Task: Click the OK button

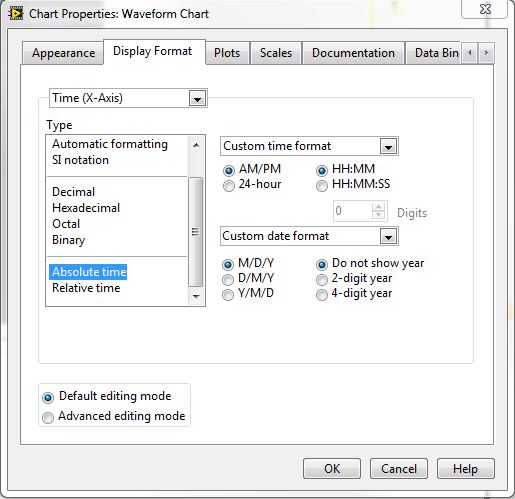Action: [x=332, y=469]
